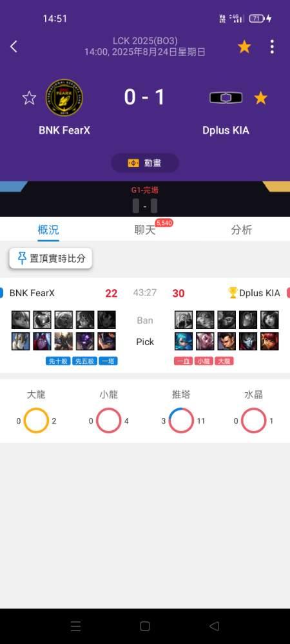Open the BNK FearX team logo
290x644 pixels.
click(x=64, y=97)
